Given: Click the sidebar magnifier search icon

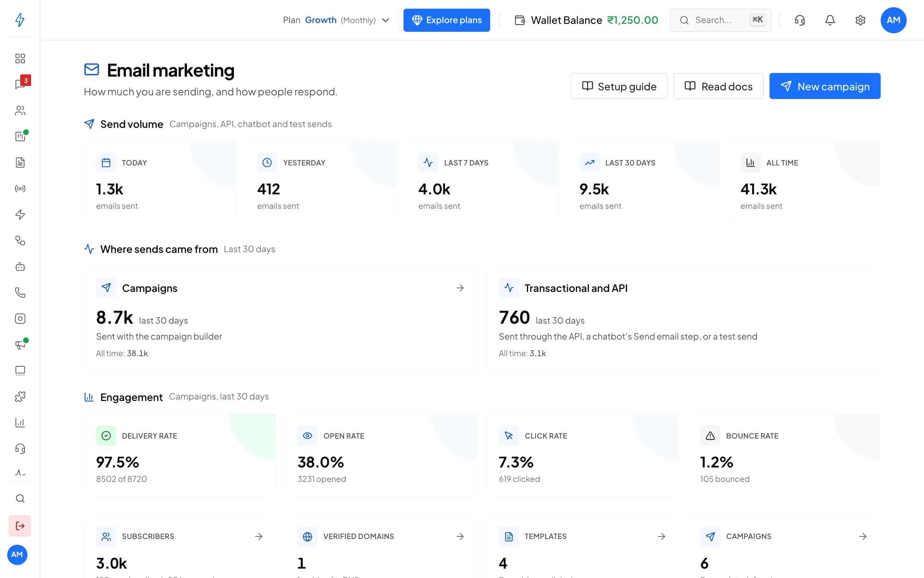Looking at the screenshot, I should (20, 499).
